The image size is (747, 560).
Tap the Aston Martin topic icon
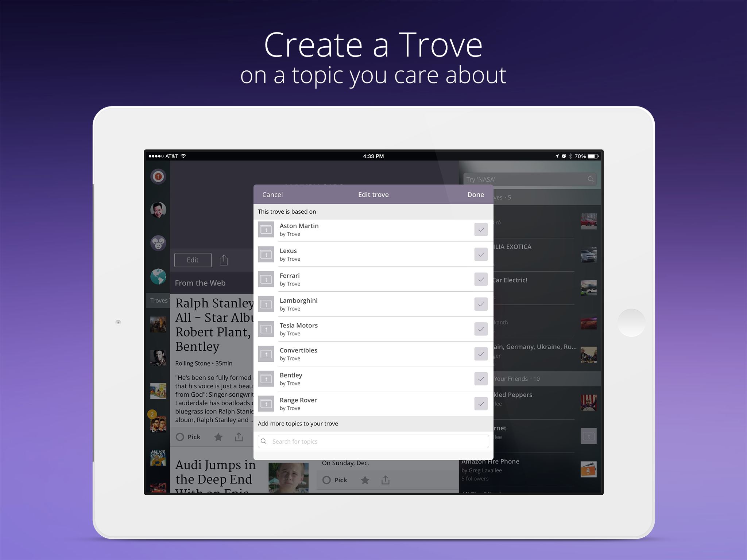[266, 230]
